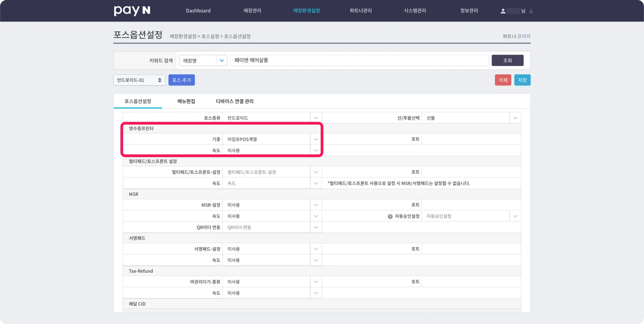The height and width of the screenshot is (324, 644).
Task: Expand the Tax-Refund 속도 dropdown
Action: pyautogui.click(x=316, y=293)
